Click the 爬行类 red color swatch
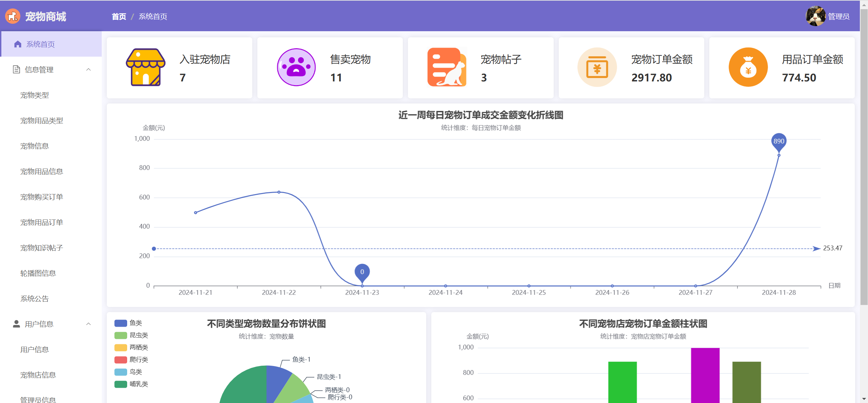Image resolution: width=868 pixels, height=403 pixels. [x=120, y=360]
